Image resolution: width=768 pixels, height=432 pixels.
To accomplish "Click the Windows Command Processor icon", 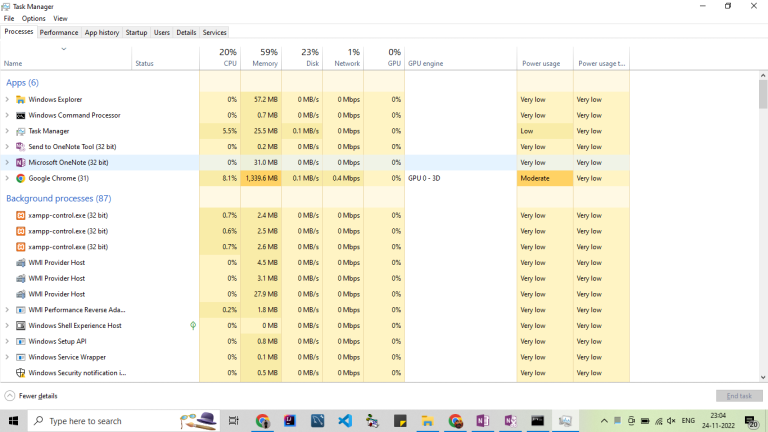I will click(21, 115).
